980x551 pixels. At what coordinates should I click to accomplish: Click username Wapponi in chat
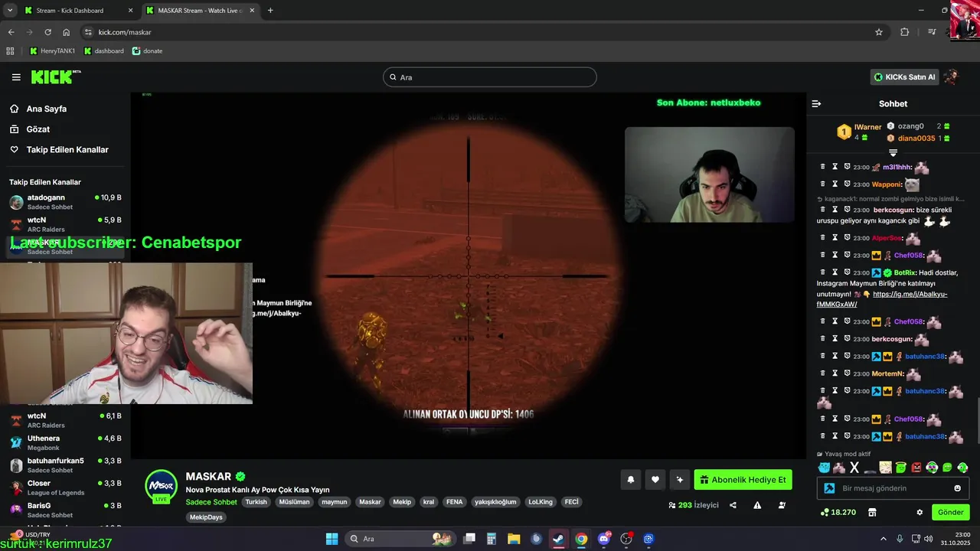coord(888,184)
